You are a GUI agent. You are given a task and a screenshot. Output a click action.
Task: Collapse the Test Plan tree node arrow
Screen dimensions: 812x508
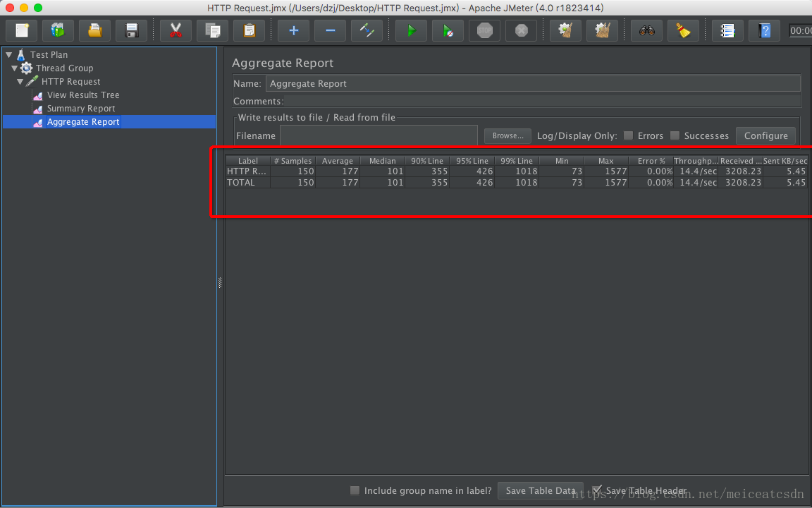[x=8, y=54]
